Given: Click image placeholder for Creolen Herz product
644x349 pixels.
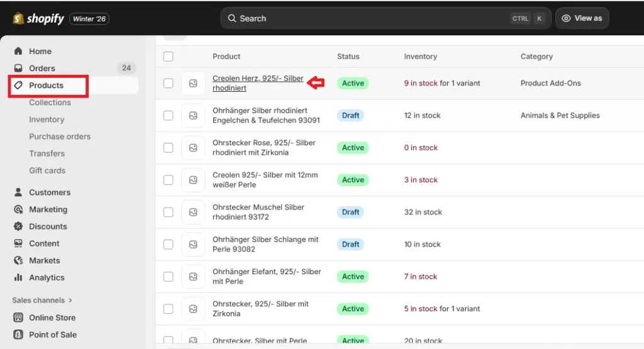Looking at the screenshot, I should pos(193,84).
